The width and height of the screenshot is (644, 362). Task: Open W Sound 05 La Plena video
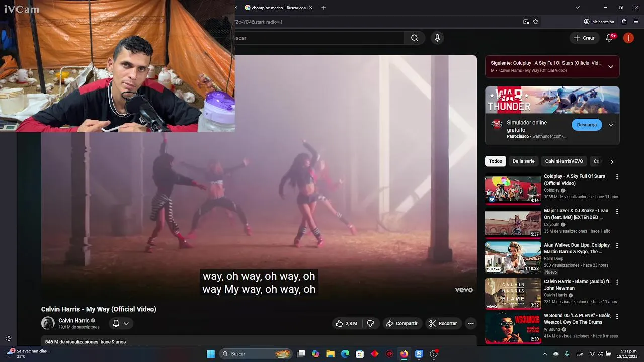513,328
